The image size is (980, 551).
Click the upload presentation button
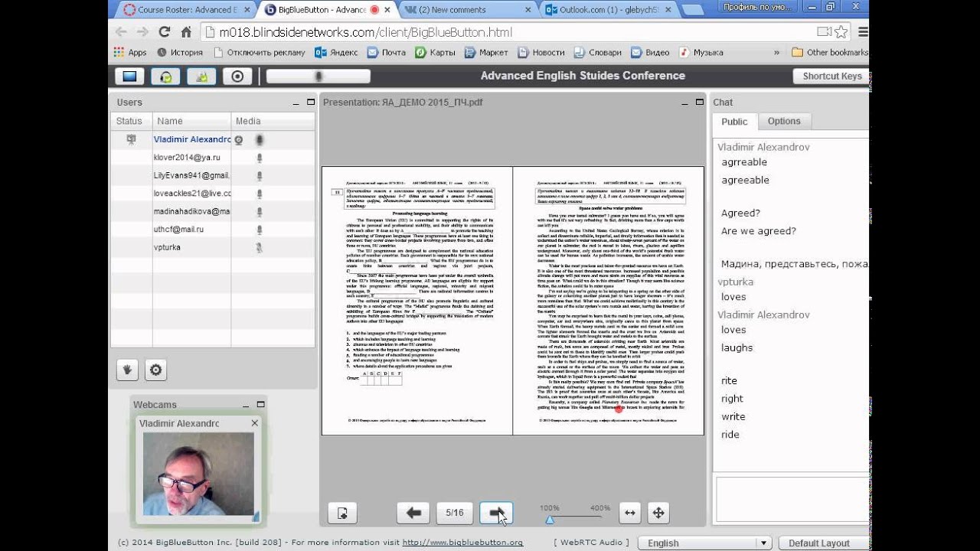pos(342,513)
